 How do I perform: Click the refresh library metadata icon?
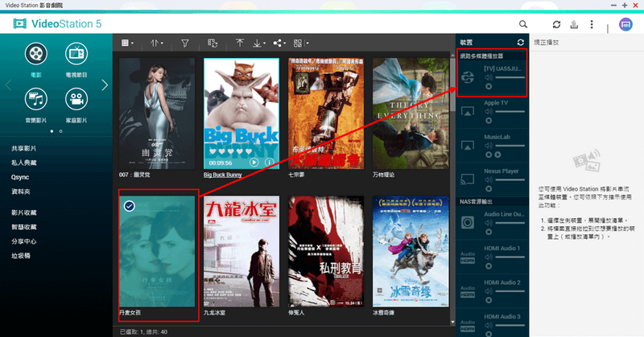tap(213, 43)
